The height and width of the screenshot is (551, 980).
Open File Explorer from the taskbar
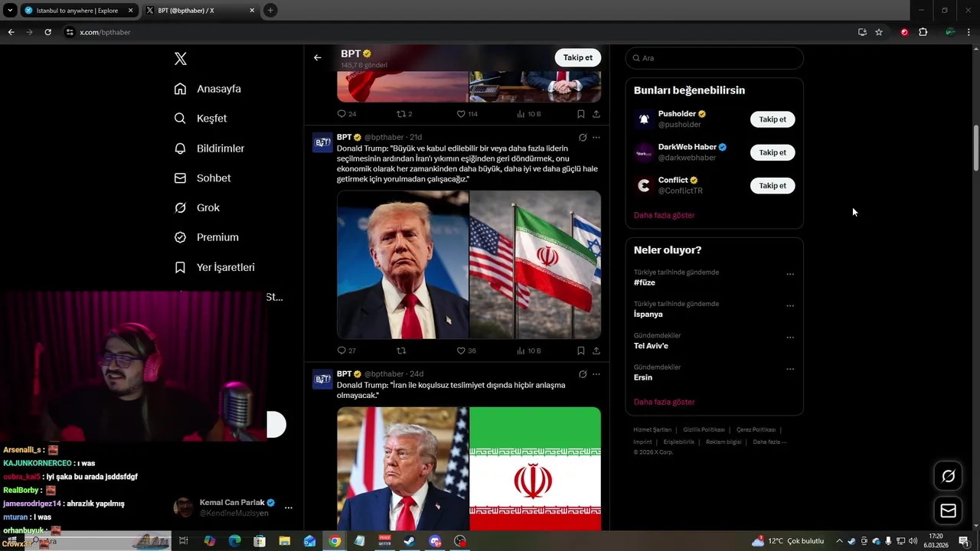(x=284, y=541)
